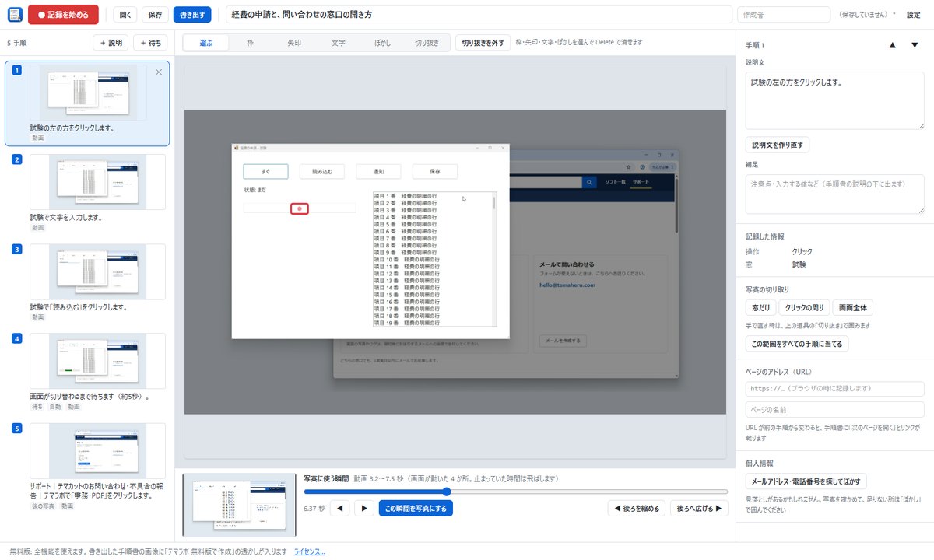Viewport: 934px width, 560px height.
Task: Switch to the 枠 tool
Action: 251,43
